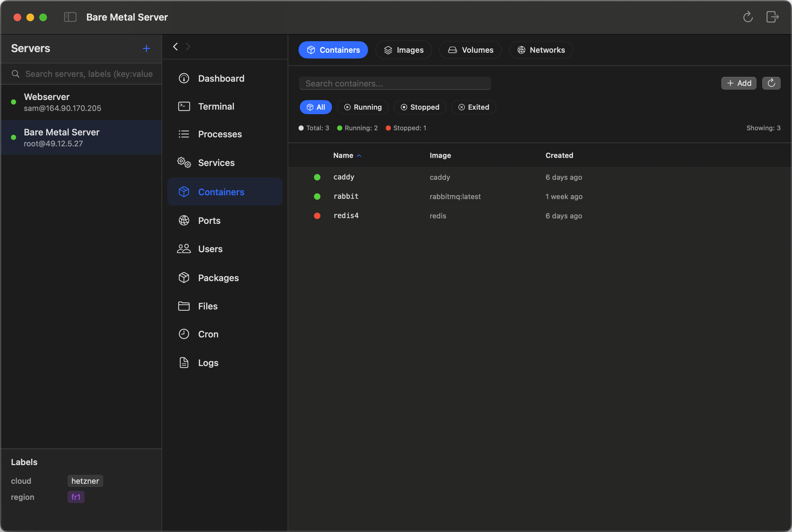Go back with left chevron

175,47
